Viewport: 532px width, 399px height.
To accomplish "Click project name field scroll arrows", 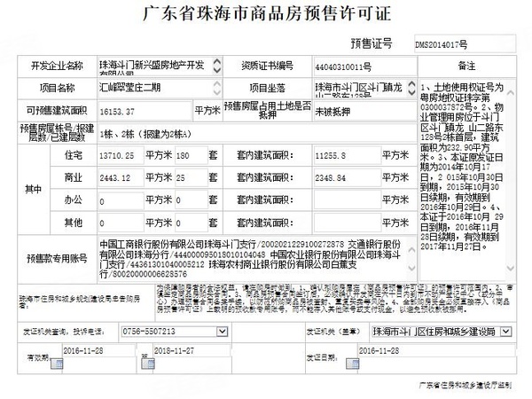I will pos(217,88).
